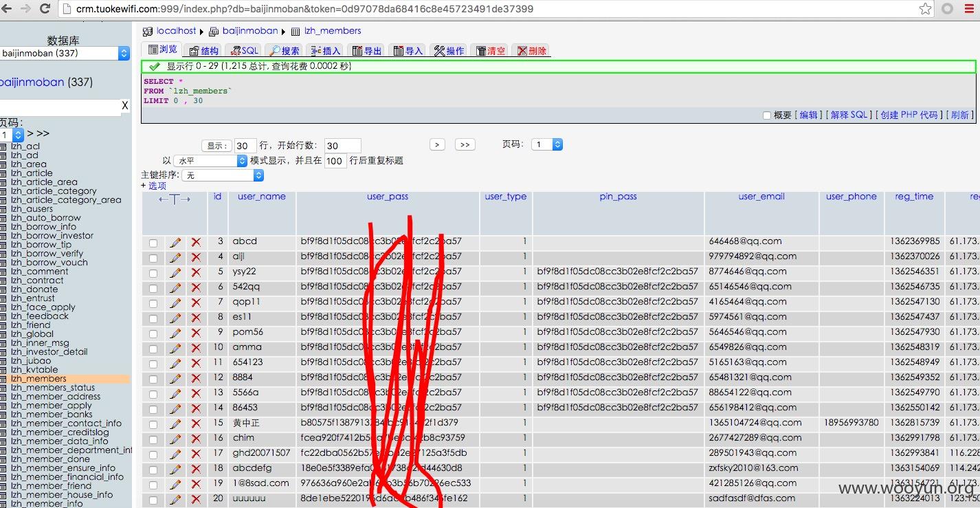The height and width of the screenshot is (508, 980).
Task: Click the 刷新 refresh link
Action: coord(960,115)
